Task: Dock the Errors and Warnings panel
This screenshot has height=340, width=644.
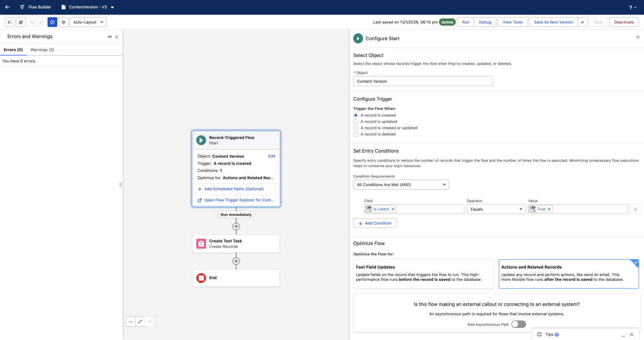Action: (109, 37)
